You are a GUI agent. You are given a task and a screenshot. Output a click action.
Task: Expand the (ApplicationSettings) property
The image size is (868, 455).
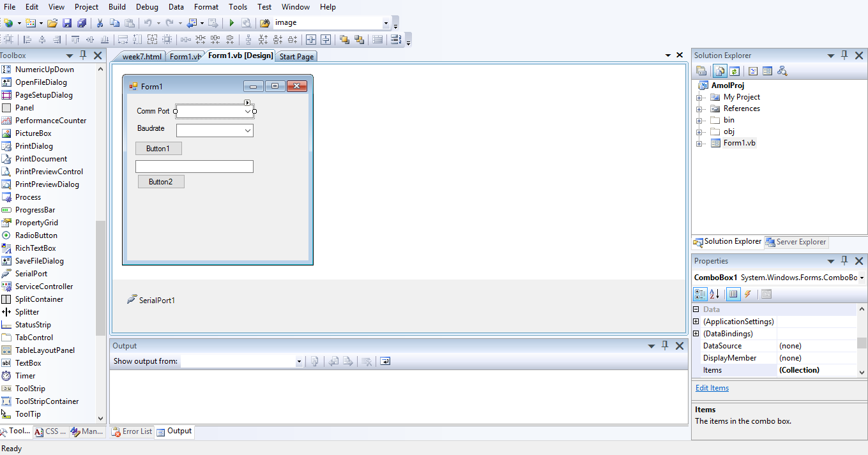(x=696, y=322)
